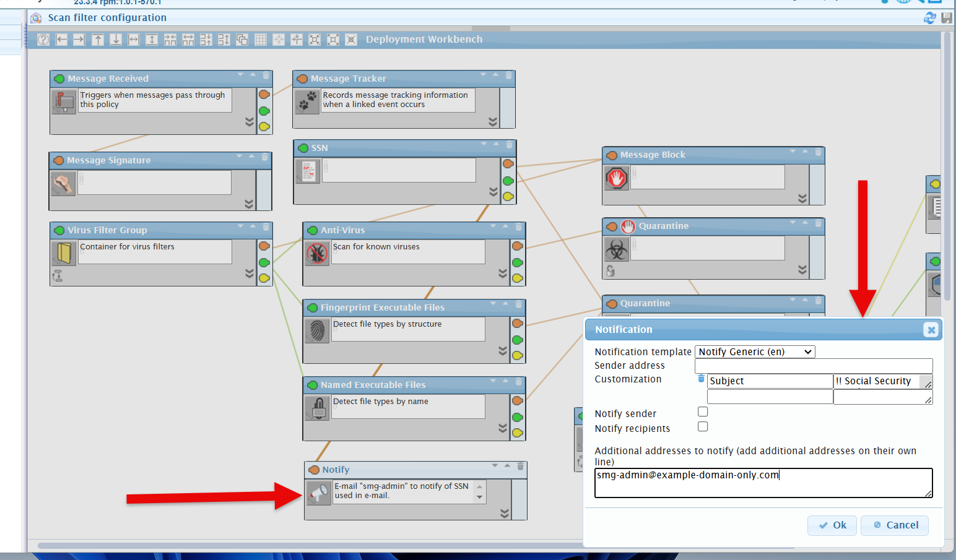The height and width of the screenshot is (560, 956).
Task: Expand the Named Executable Files node chevron
Action: [x=503, y=428]
